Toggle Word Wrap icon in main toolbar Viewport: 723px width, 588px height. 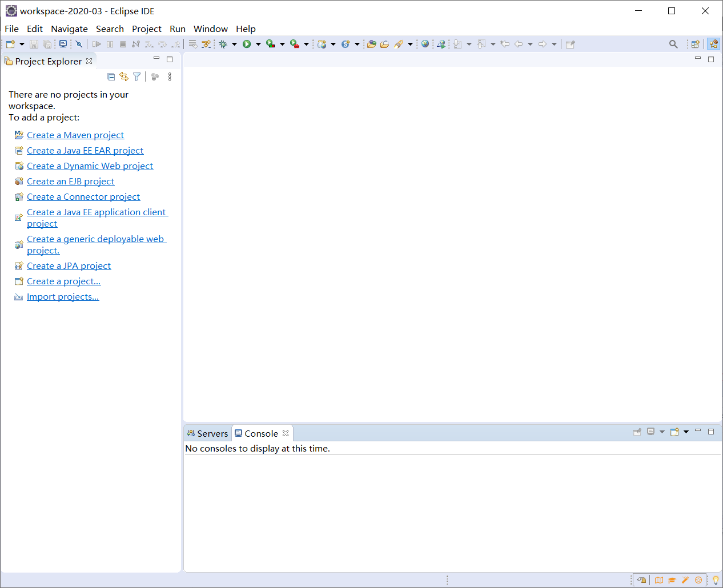pyautogui.click(x=193, y=44)
